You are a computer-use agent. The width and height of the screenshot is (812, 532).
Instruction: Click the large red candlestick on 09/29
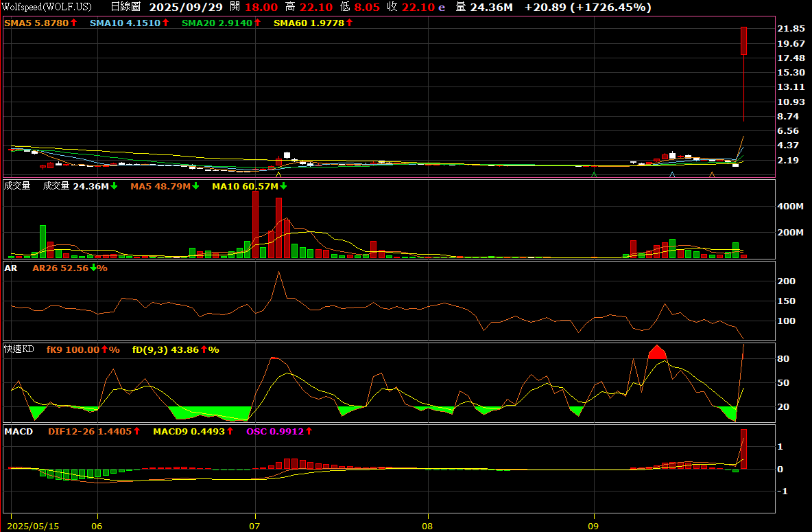743,41
